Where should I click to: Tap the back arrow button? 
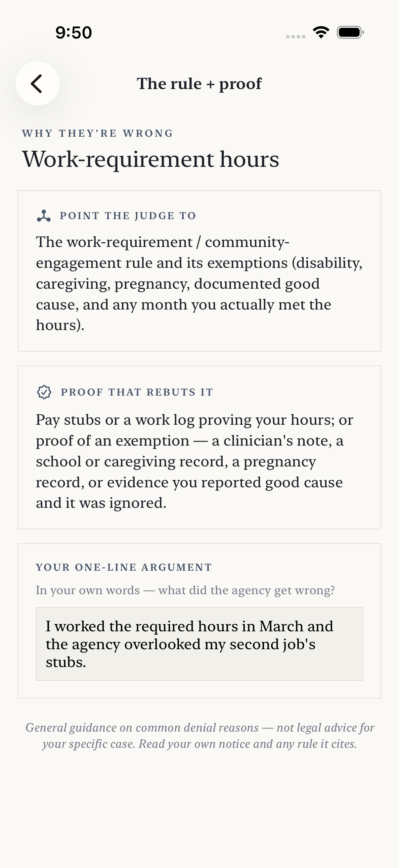[38, 83]
